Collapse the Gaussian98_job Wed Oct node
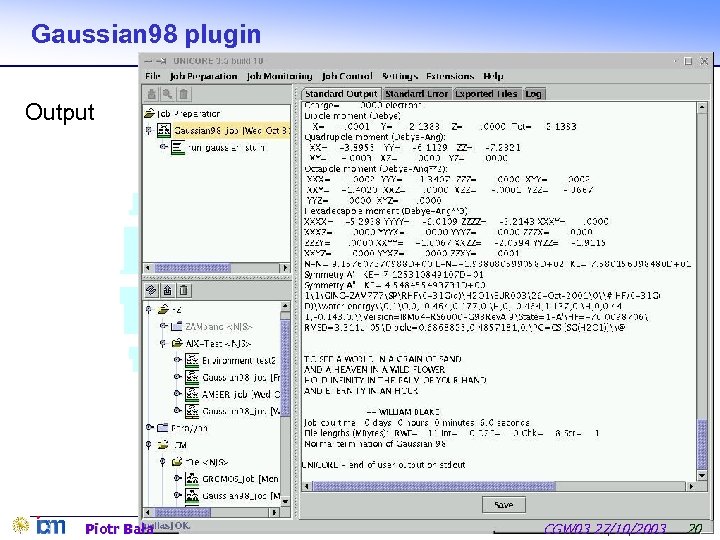This screenshot has width=720, height=540. pyautogui.click(x=148, y=131)
